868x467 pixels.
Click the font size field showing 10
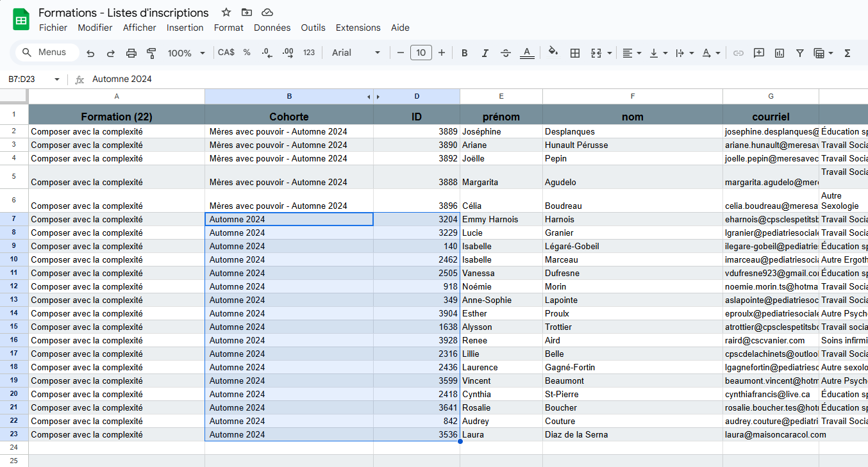click(x=421, y=53)
